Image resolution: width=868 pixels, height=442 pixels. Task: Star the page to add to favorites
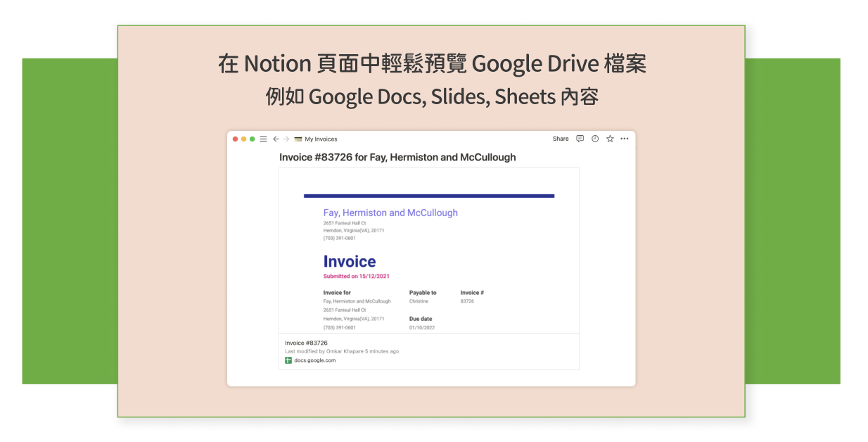pyautogui.click(x=610, y=139)
